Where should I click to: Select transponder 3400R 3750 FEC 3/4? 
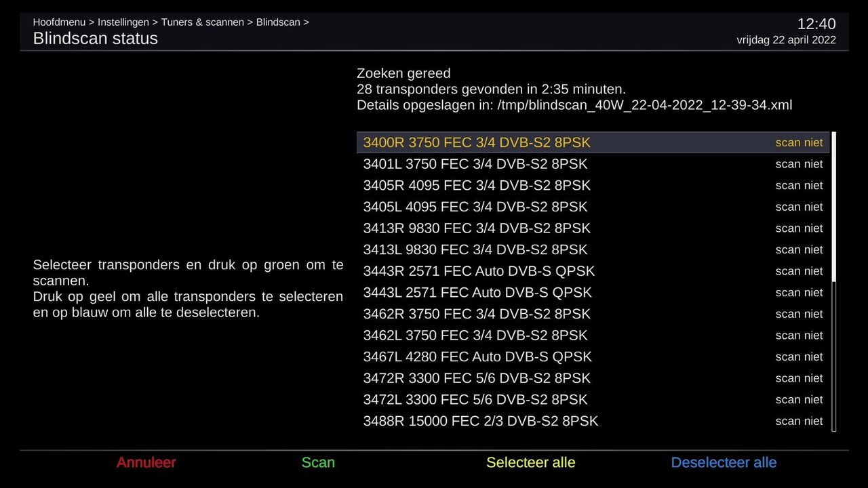click(x=477, y=143)
